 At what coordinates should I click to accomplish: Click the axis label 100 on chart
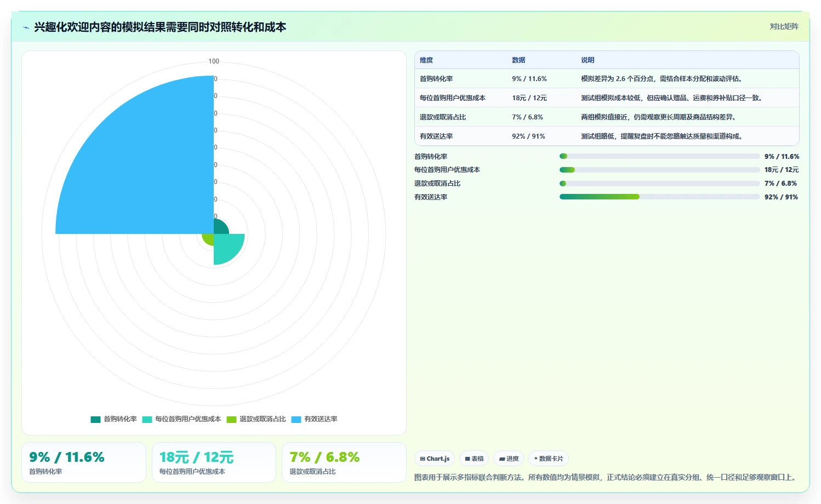(214, 61)
